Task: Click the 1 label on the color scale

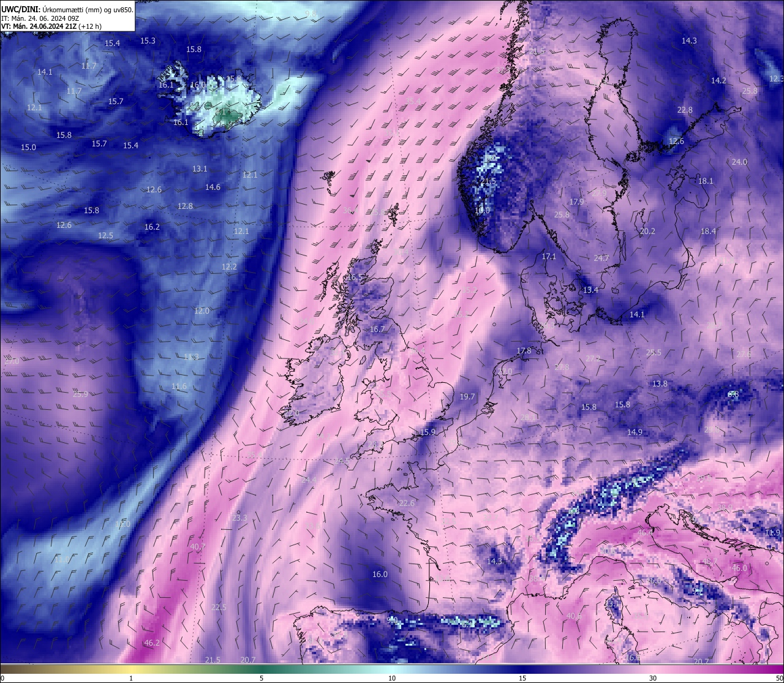Action: click(x=131, y=678)
